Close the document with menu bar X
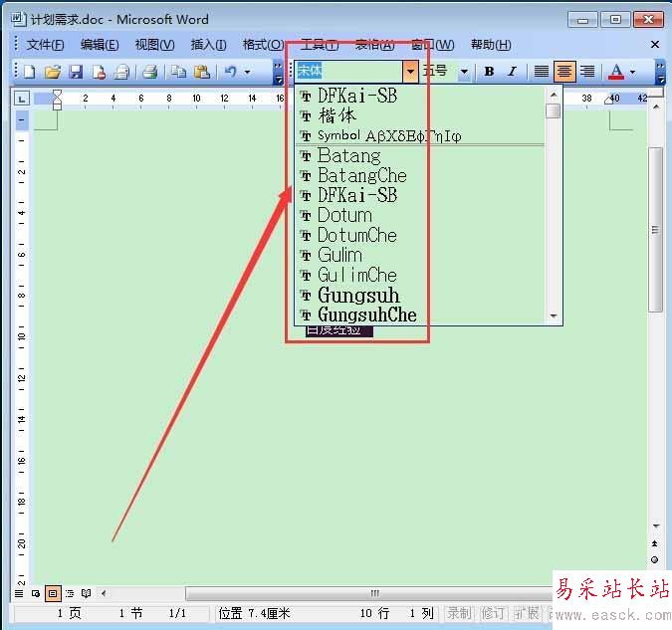672x630 pixels. [654, 44]
